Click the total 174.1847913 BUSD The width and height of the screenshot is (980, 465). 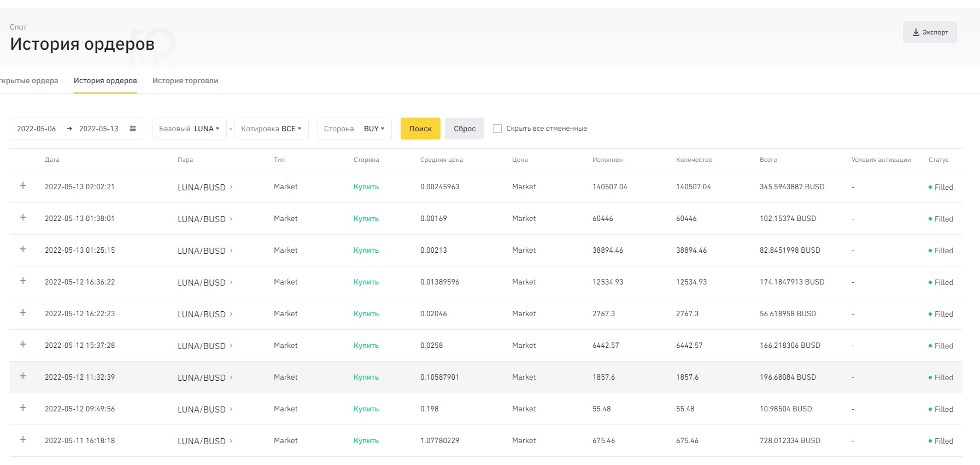792,282
